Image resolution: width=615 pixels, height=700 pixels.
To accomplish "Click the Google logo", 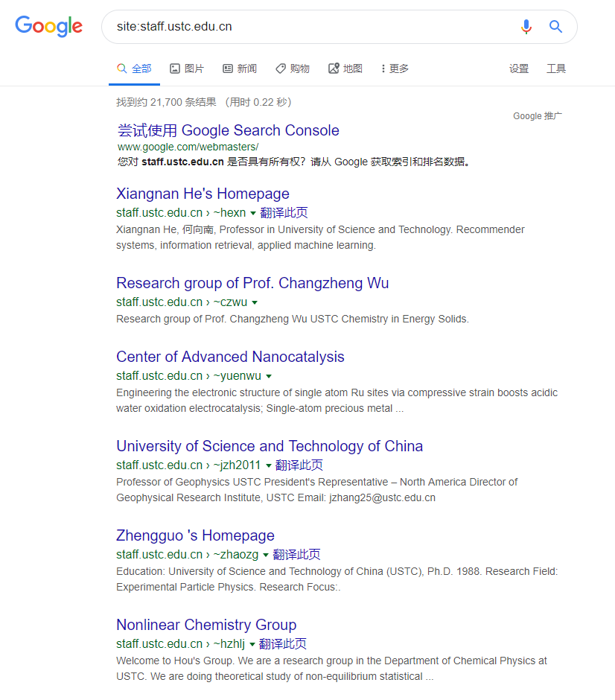I will pos(48,26).
